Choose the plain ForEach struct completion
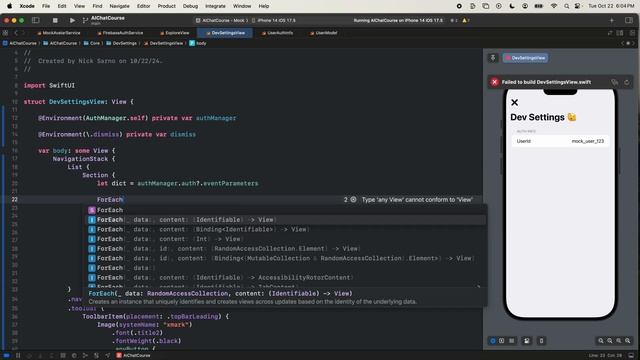The height and width of the screenshot is (360, 640). 287,210
